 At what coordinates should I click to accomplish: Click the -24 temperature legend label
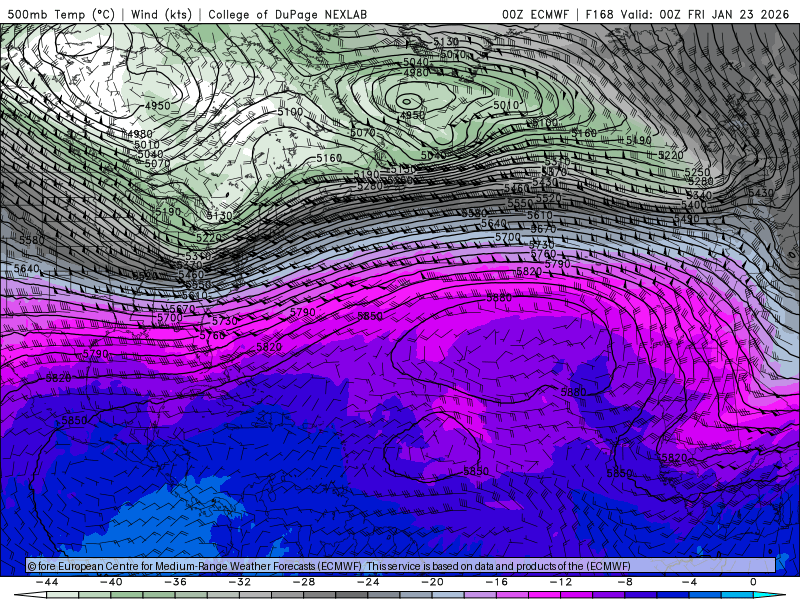click(368, 582)
